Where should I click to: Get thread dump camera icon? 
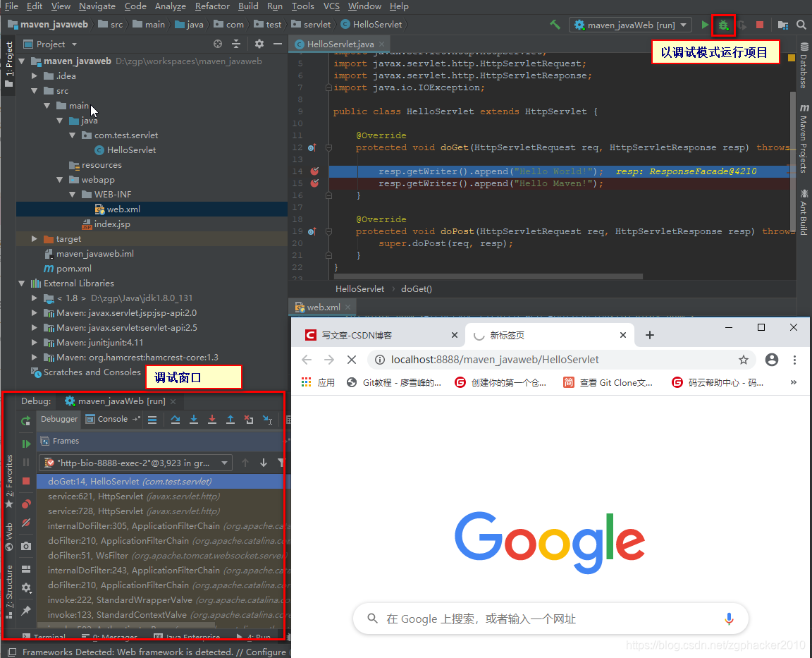click(x=26, y=546)
